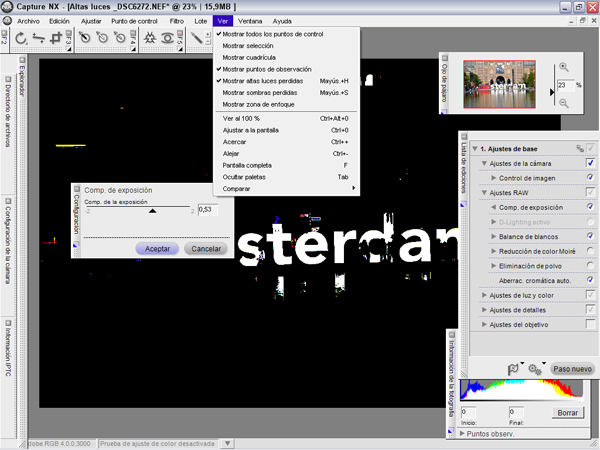Open the Filtro menu
Viewport: 600px width, 450px height.
tap(176, 20)
